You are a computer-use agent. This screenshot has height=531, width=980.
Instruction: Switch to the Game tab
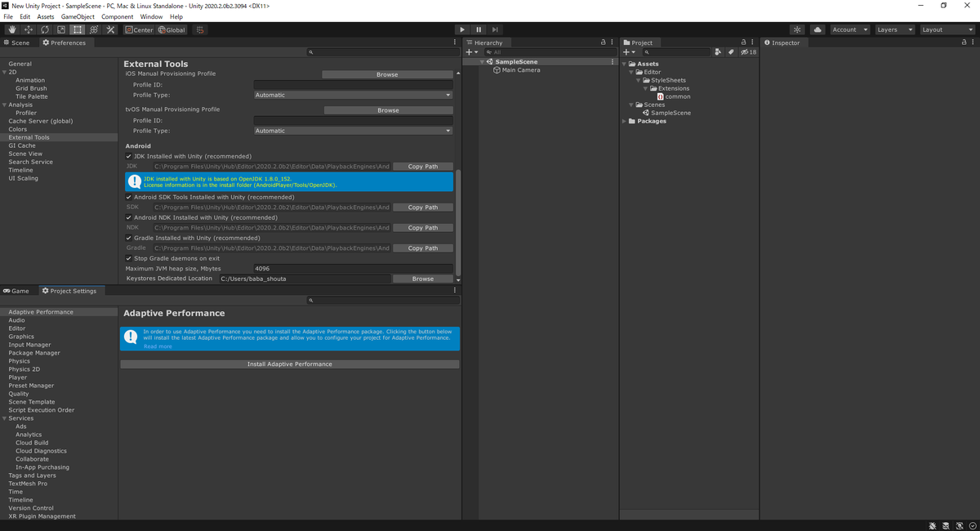16,291
